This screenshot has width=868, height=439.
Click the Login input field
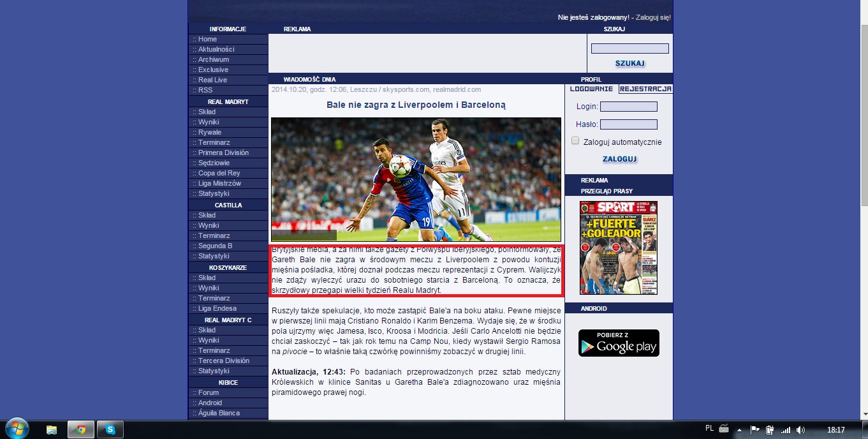point(628,107)
